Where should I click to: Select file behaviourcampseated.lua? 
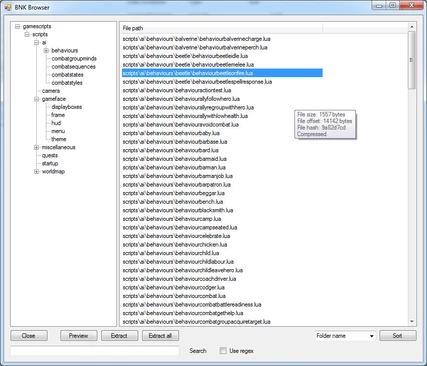(180, 227)
